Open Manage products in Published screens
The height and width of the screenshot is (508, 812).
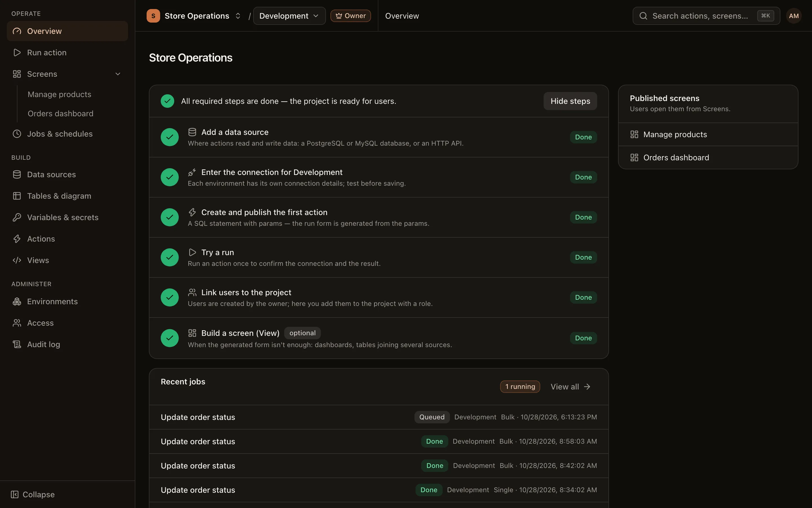(708, 134)
